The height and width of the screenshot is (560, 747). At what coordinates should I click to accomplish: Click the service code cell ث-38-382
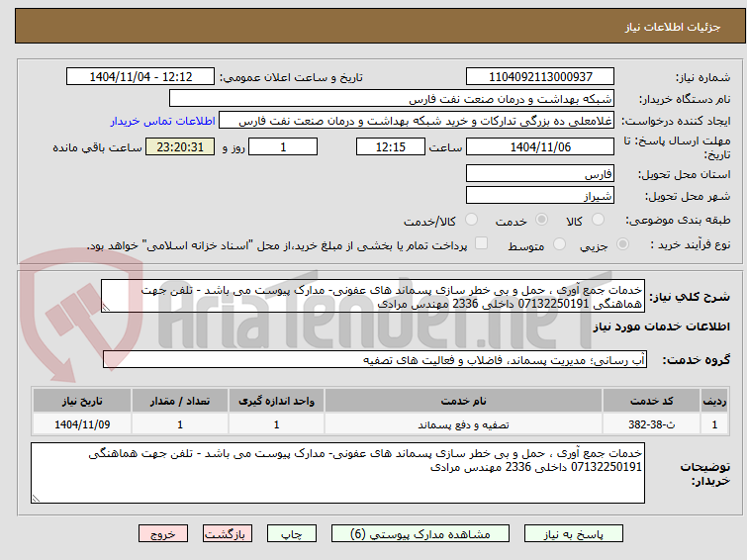click(651, 424)
